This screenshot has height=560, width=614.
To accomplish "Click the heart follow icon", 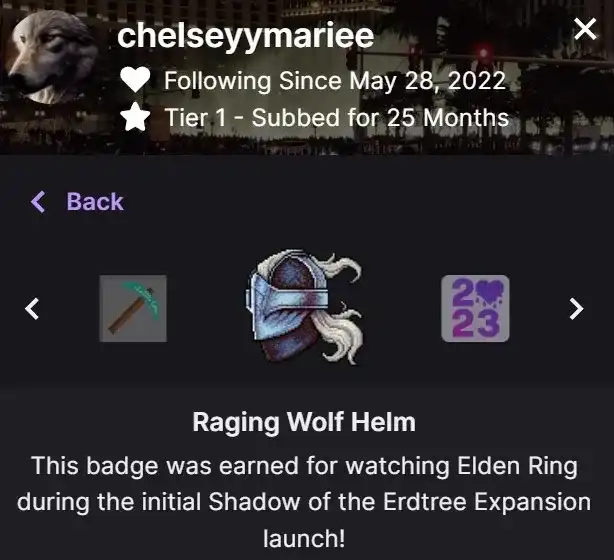I will coord(135,79).
